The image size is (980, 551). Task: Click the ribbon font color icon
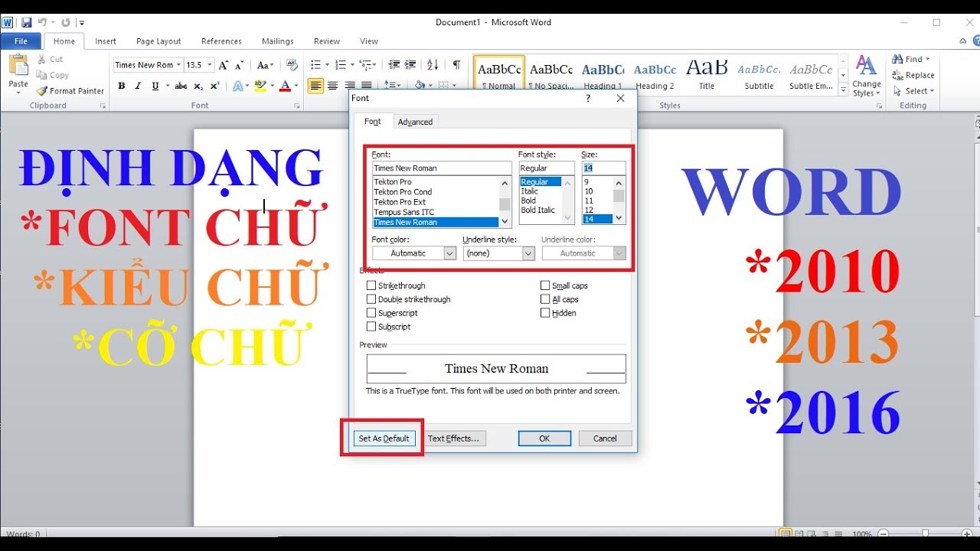pos(285,86)
